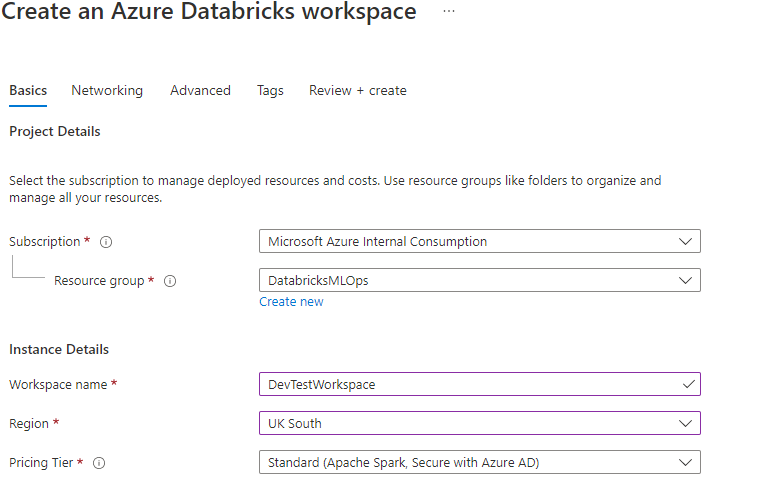Click the Pricing Tier chevron arrow
Image resolution: width=778 pixels, height=490 pixels.
pyautogui.click(x=685, y=463)
